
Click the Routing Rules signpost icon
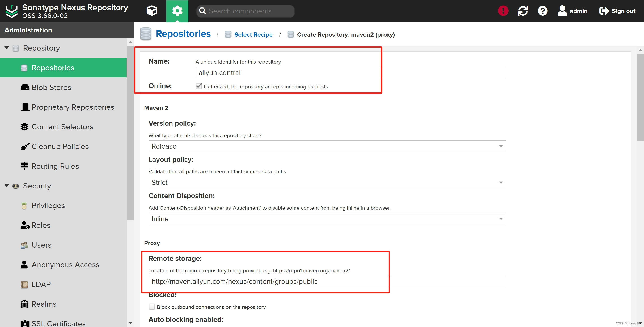pyautogui.click(x=25, y=166)
